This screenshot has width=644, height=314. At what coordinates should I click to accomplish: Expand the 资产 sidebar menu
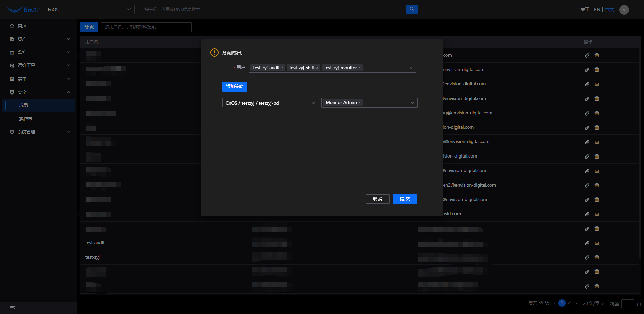coord(39,39)
